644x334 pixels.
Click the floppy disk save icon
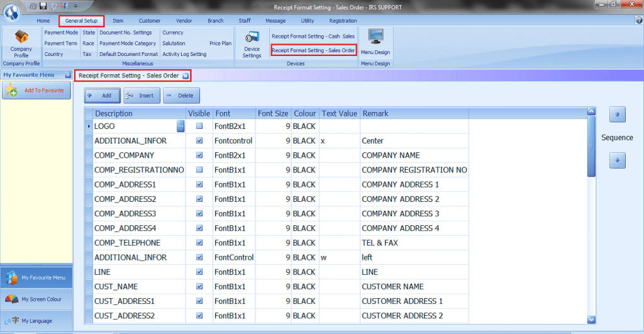(43, 6)
